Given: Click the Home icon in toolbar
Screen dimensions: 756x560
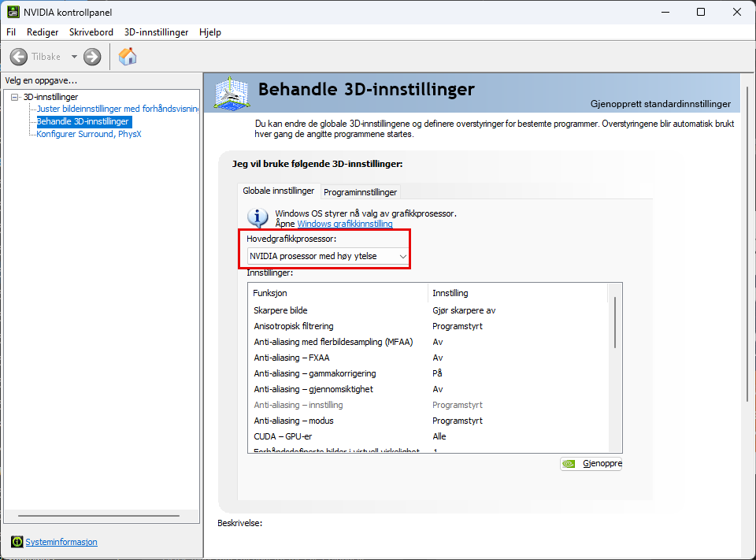Looking at the screenshot, I should (128, 57).
